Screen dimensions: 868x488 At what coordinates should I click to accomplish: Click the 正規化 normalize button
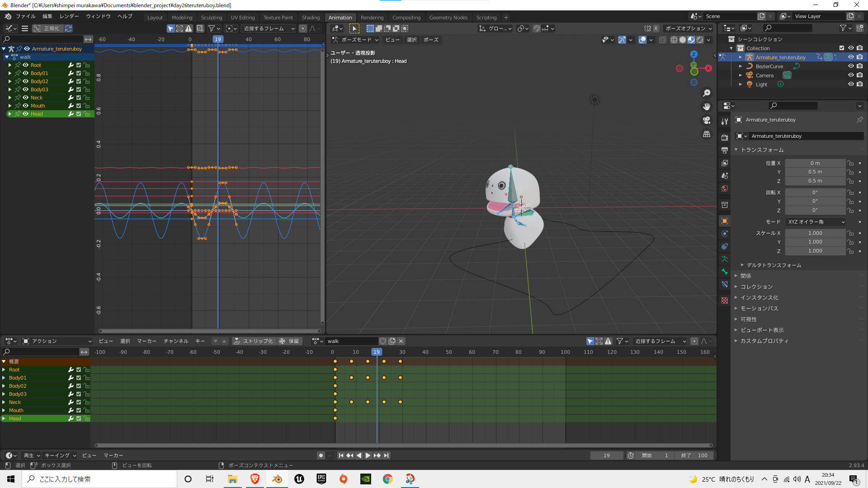pyautogui.click(x=47, y=28)
